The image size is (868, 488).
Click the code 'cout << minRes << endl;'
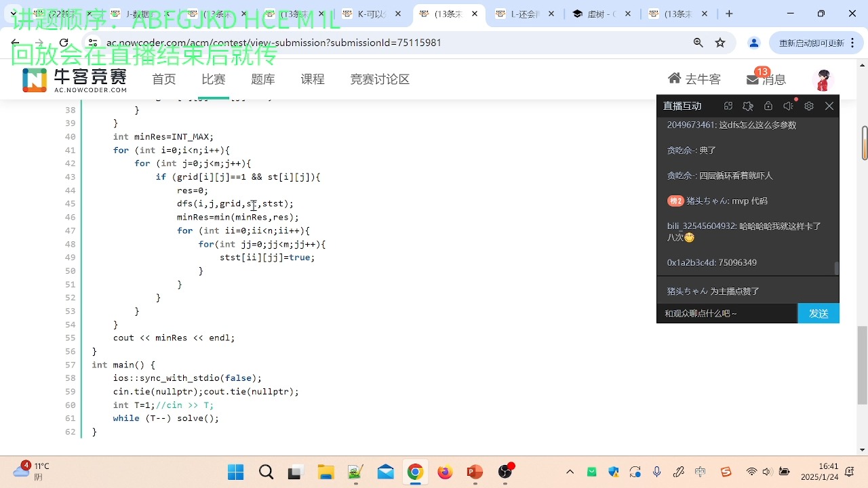point(174,338)
